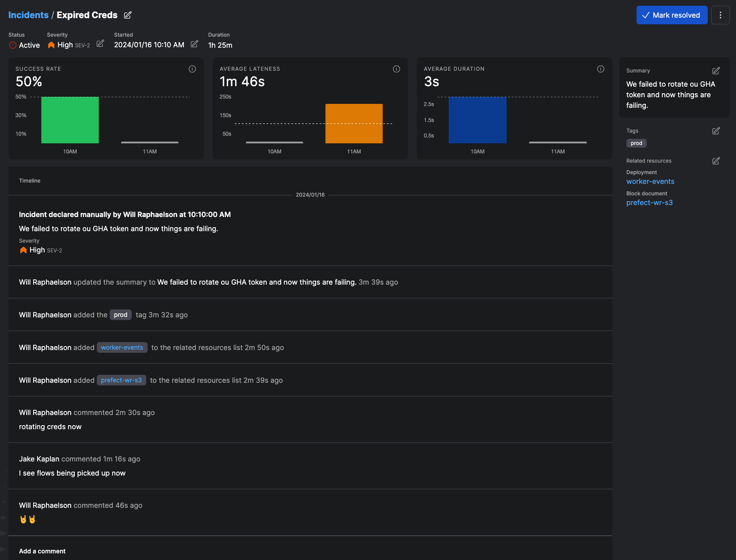Click the prefect-wr-s3 chip in timeline
The image size is (736, 560).
122,380
